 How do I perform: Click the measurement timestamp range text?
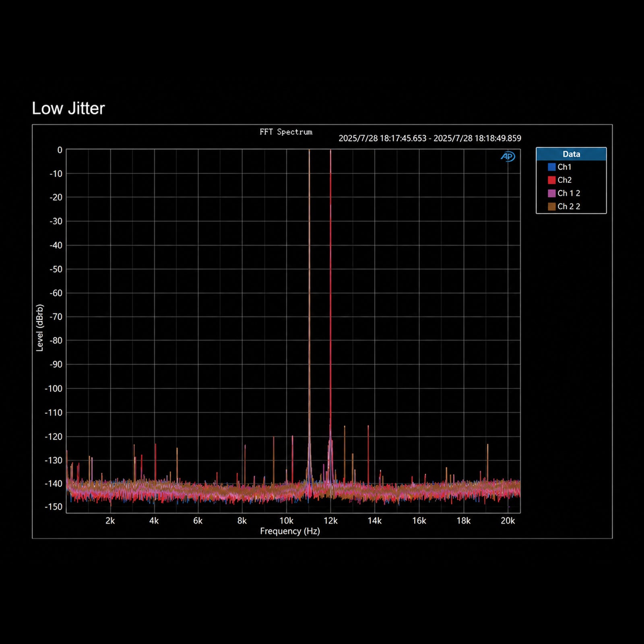pos(430,138)
